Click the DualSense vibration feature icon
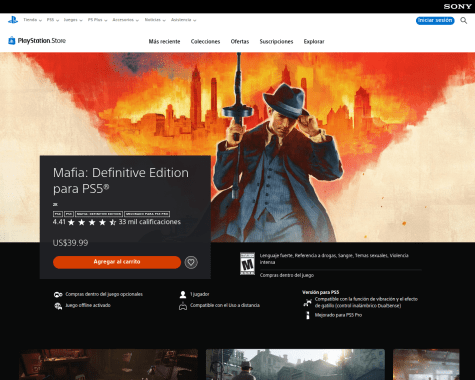 click(307, 303)
